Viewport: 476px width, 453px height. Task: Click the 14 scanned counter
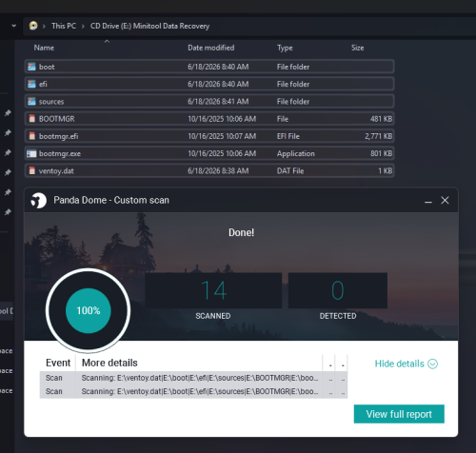click(213, 290)
